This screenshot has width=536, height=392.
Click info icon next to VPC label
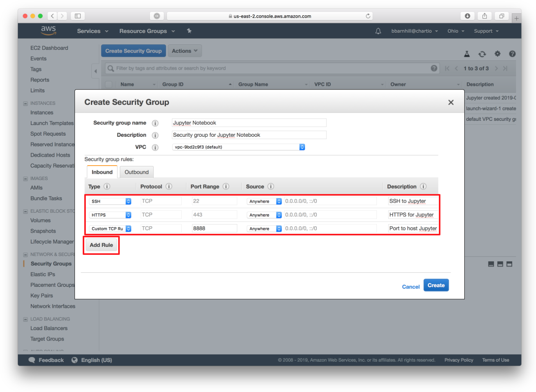[x=155, y=147]
